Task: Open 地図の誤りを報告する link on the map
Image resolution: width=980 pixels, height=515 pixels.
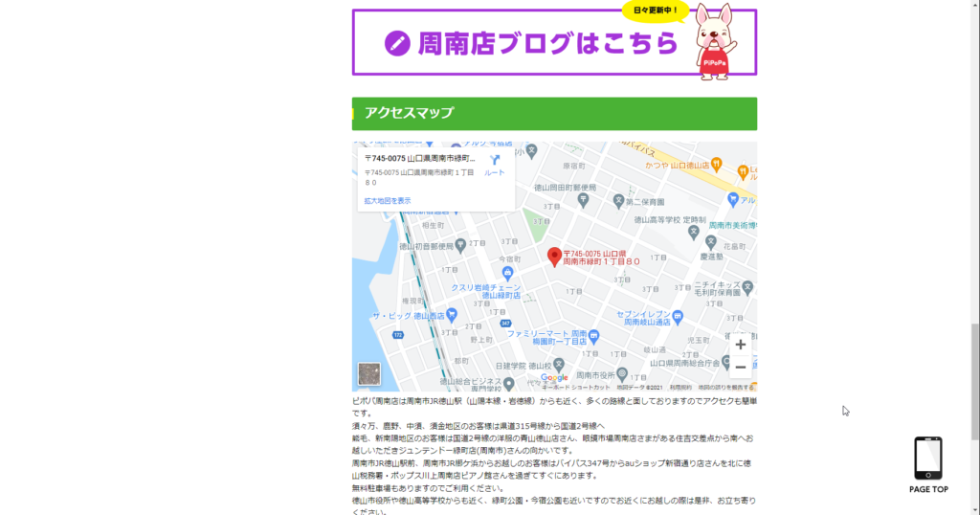Action: point(725,388)
